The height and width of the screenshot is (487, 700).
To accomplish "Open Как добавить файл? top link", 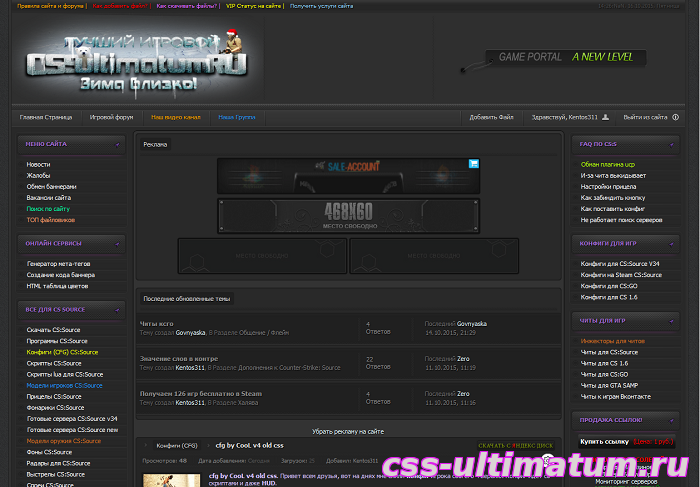I will 120,6.
